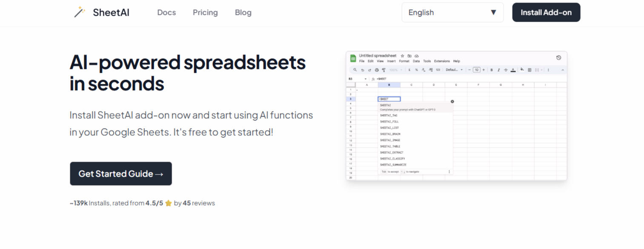Click the percent format icon
Viewport: 644px width, 249px height.
(416, 70)
